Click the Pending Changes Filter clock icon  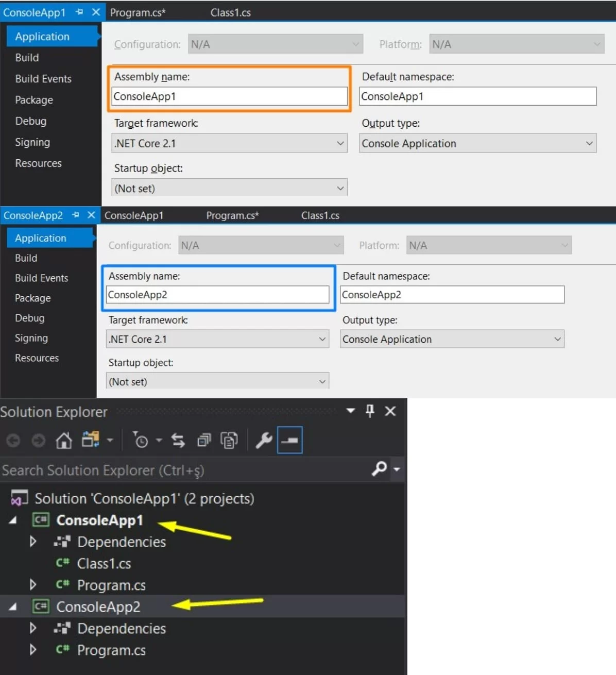click(x=141, y=441)
